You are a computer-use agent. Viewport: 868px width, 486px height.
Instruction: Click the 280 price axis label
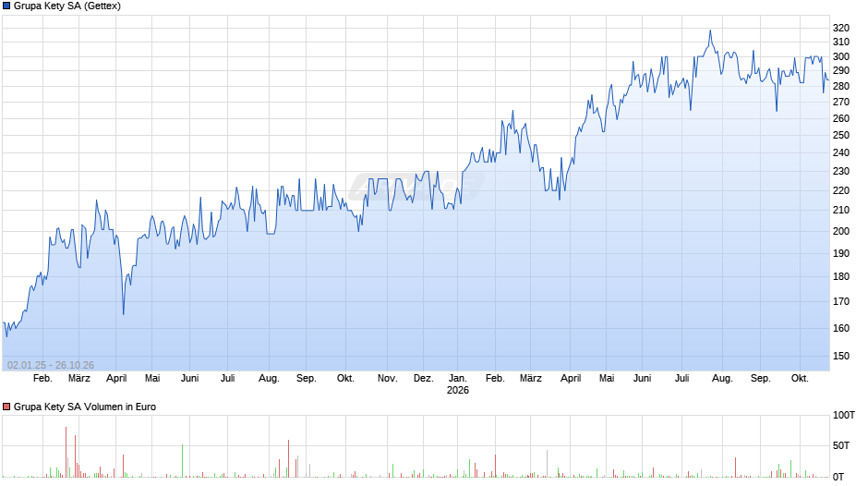841,87
